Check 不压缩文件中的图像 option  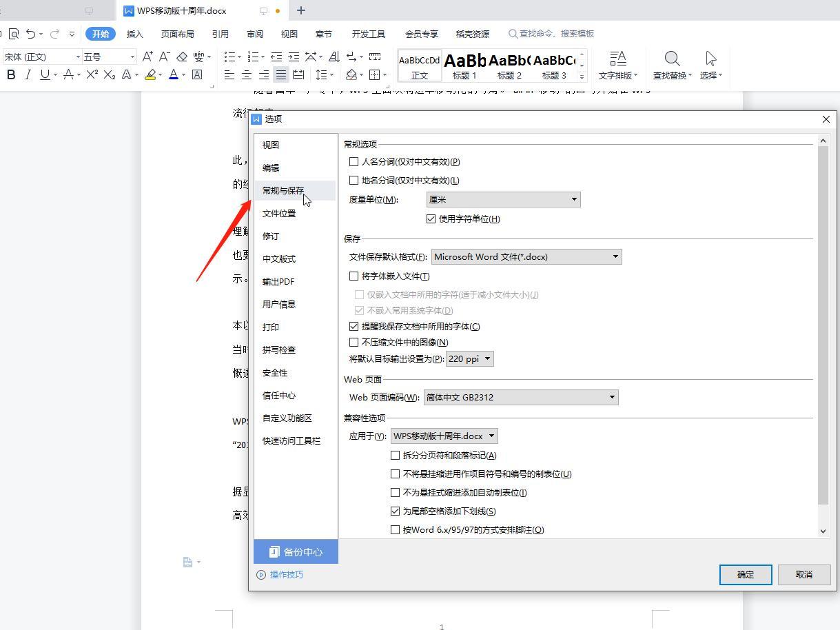click(354, 343)
